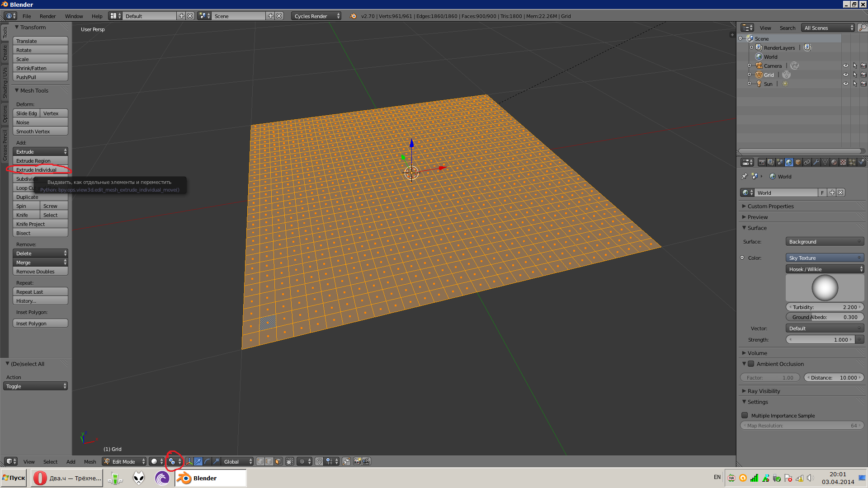This screenshot has height=488, width=868.
Task: Open the Particles properties tab
Action: 852,162
